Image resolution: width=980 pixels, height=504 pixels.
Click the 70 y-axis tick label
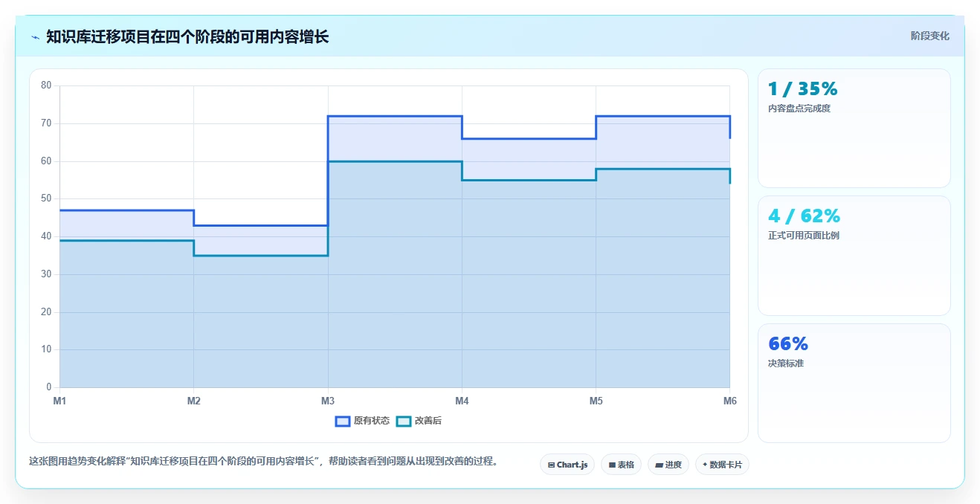tap(46, 123)
